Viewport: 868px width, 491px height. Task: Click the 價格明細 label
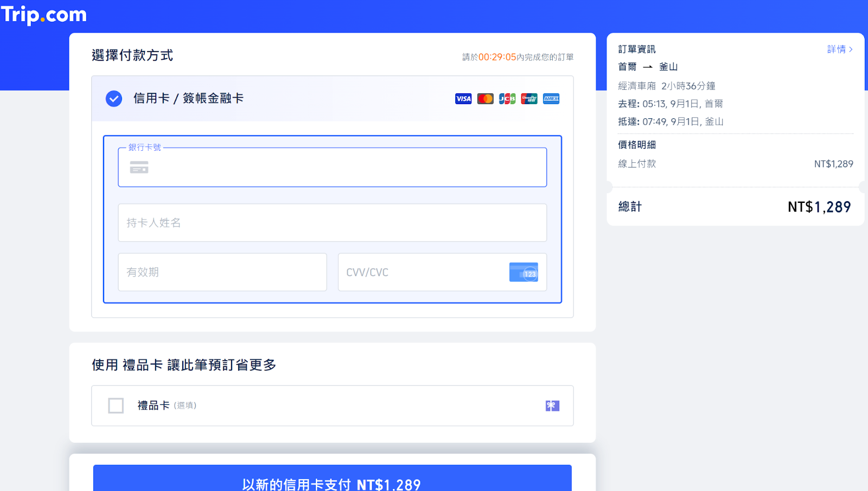click(x=637, y=145)
